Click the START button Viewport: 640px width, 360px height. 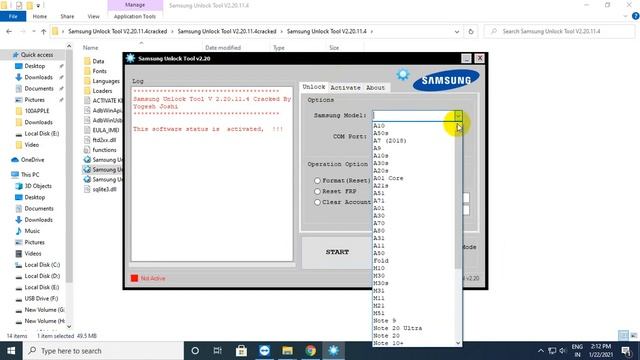click(337, 252)
